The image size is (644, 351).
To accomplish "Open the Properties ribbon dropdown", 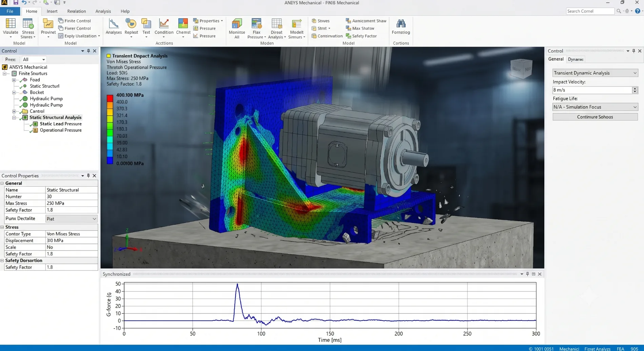I will tap(208, 21).
